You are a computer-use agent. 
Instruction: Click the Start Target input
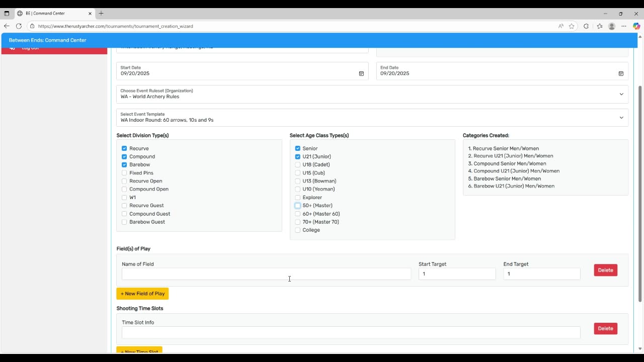[457, 274]
